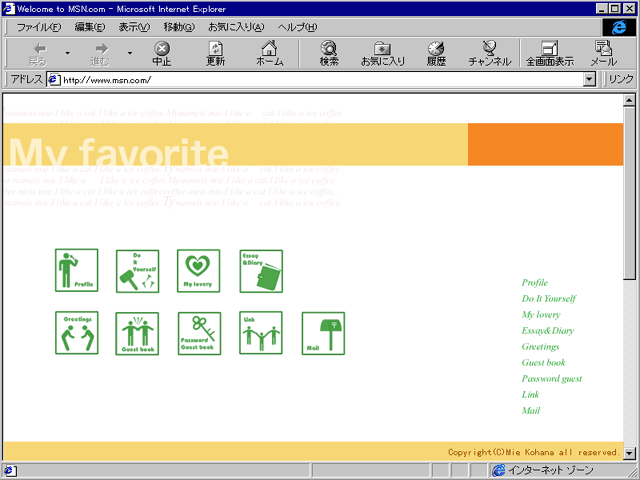Open the My lovery heart icon

198,271
